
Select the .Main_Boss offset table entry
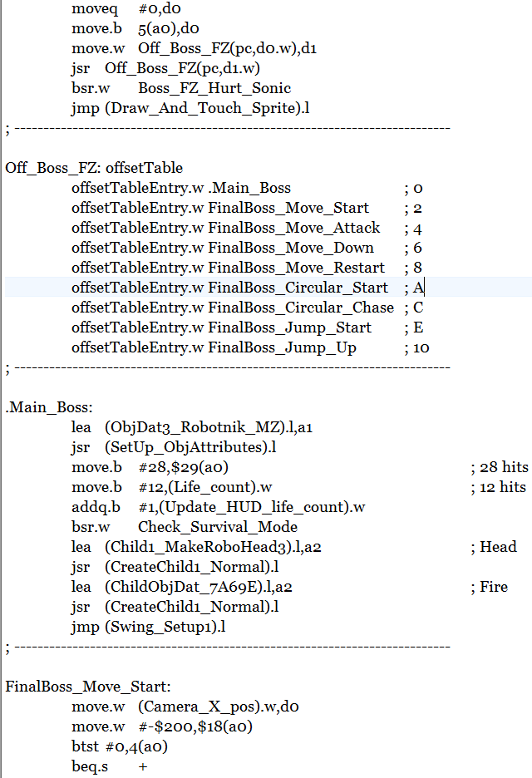pos(249,188)
